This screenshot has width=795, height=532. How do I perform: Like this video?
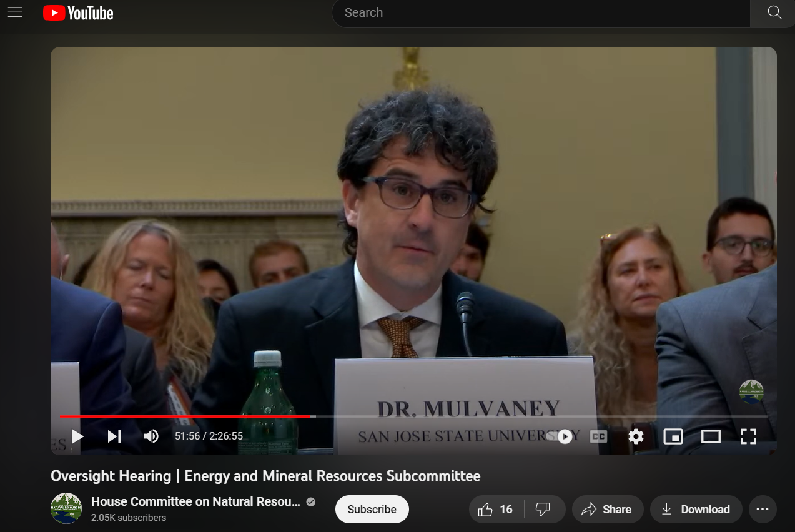pos(496,510)
